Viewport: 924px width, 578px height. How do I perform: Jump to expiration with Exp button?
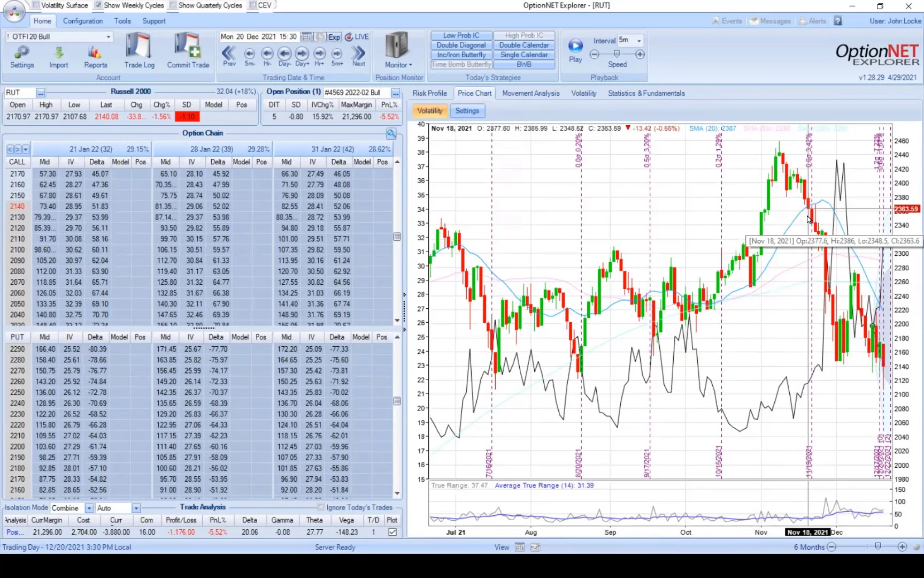pyautogui.click(x=334, y=37)
